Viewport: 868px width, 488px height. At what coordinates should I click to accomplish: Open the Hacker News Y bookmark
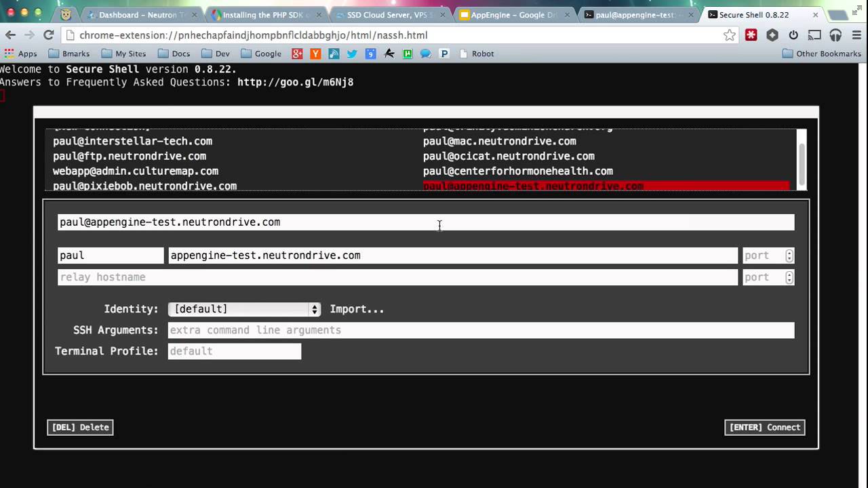315,54
